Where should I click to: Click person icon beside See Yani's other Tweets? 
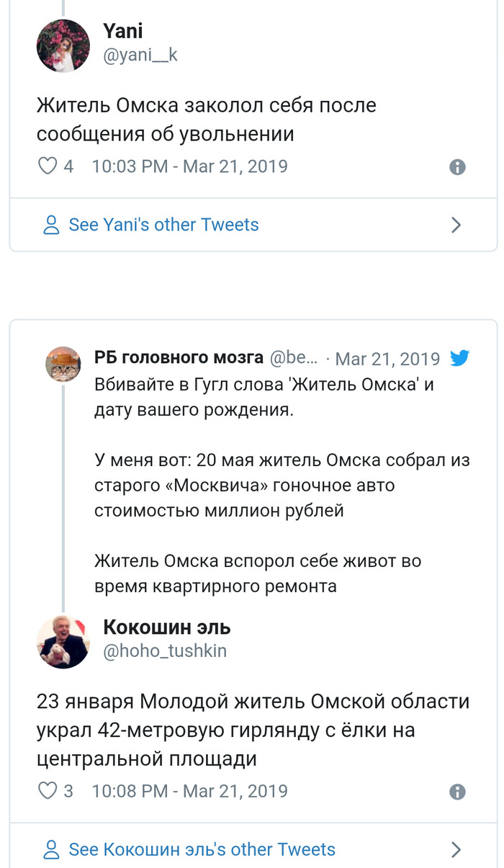[x=51, y=225]
